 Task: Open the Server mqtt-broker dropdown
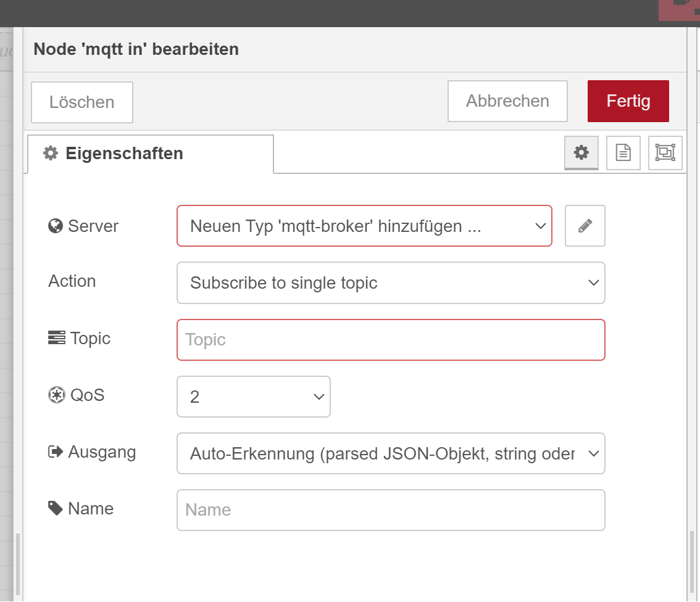(364, 226)
